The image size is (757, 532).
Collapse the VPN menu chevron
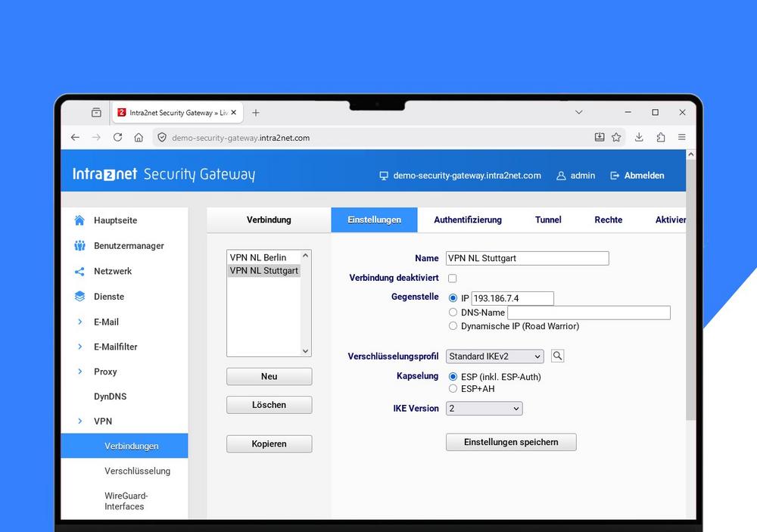pyautogui.click(x=79, y=421)
